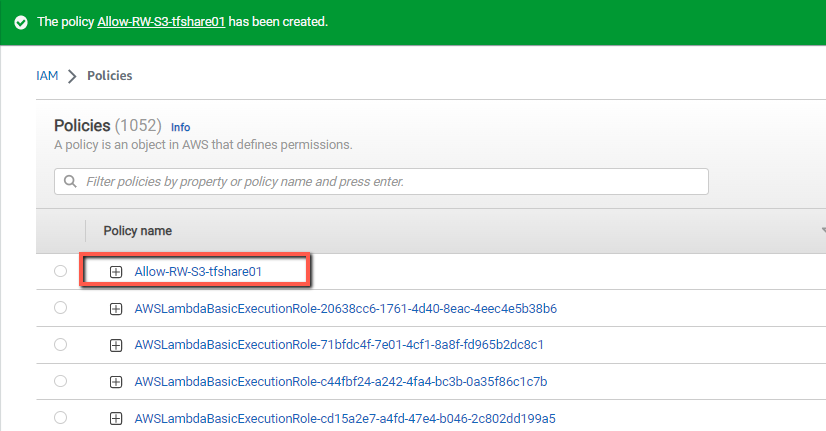The image size is (826, 431).
Task: Expand AWSLambdaBasicExecutionRole-cd15a2e7 policy row
Action: point(116,419)
